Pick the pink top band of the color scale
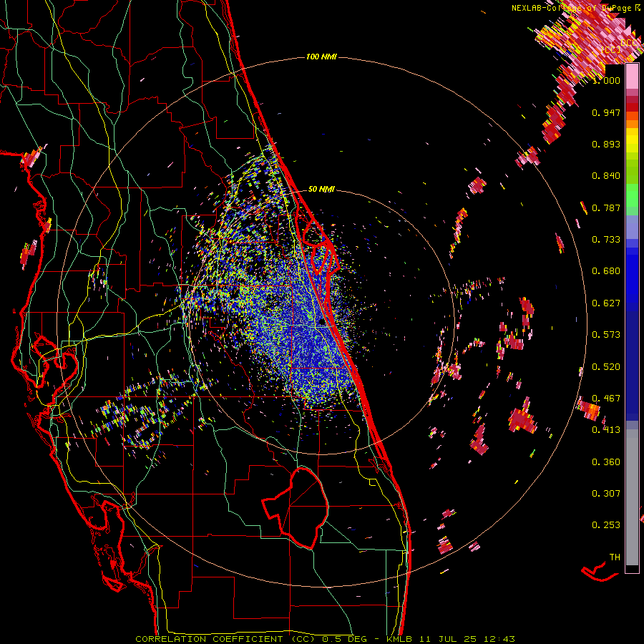Image resolution: width=644 pixels, height=644 pixels. coord(632,77)
